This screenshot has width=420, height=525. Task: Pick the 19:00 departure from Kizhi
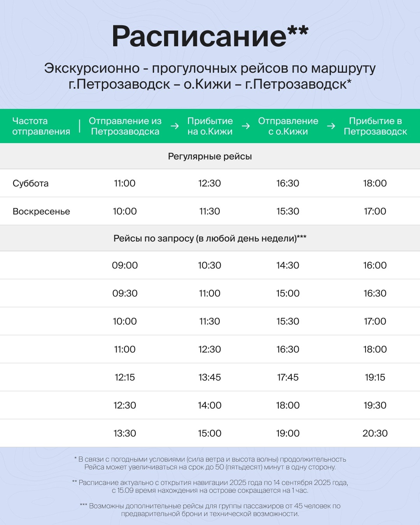pyautogui.click(x=288, y=433)
